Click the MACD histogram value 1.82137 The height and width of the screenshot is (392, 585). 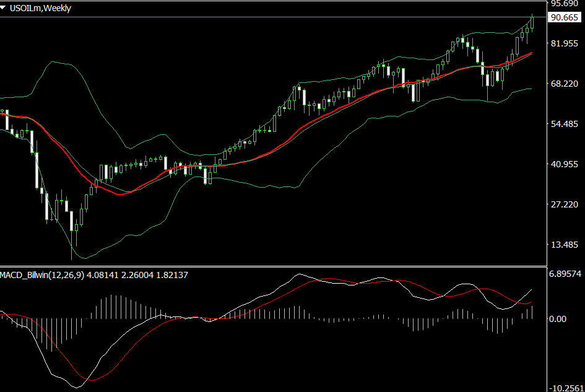171,275
